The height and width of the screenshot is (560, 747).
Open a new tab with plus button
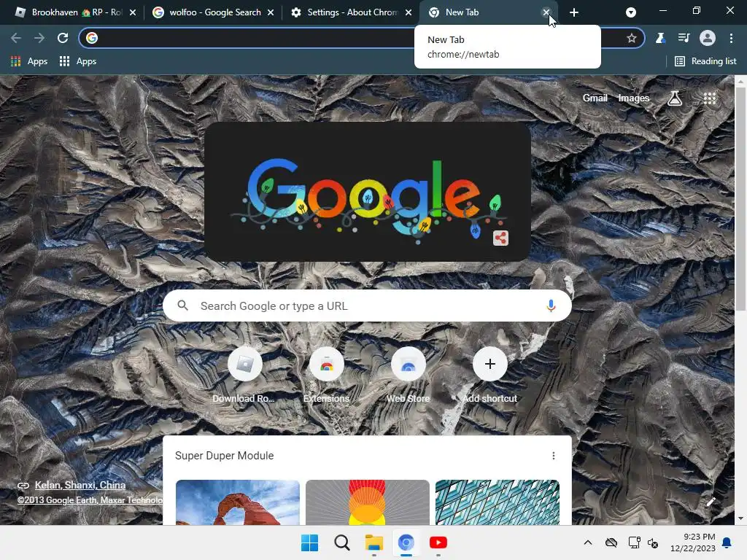pos(574,12)
